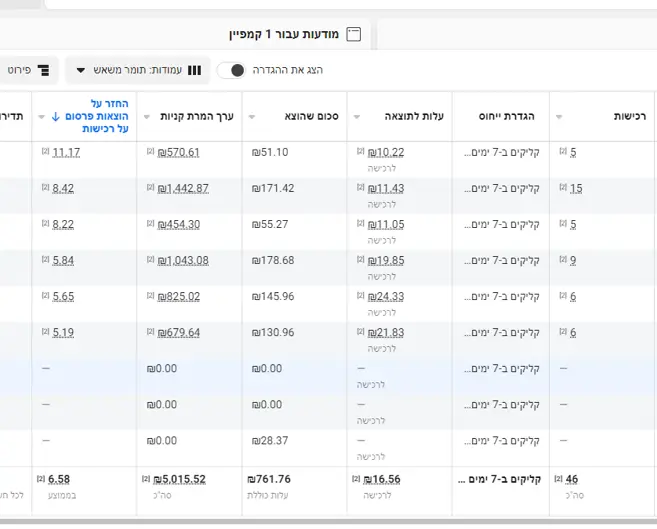657x529 pixels.
Task: Click amount spent ₪130.96
Action: point(273,333)
